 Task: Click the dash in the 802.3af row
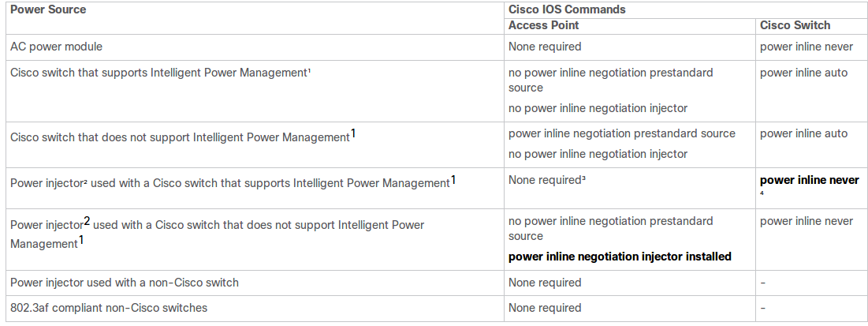click(762, 308)
